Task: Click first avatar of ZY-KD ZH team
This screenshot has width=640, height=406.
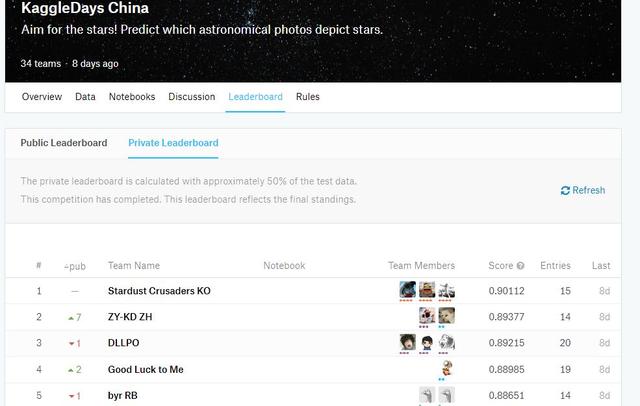Action: pos(427,316)
